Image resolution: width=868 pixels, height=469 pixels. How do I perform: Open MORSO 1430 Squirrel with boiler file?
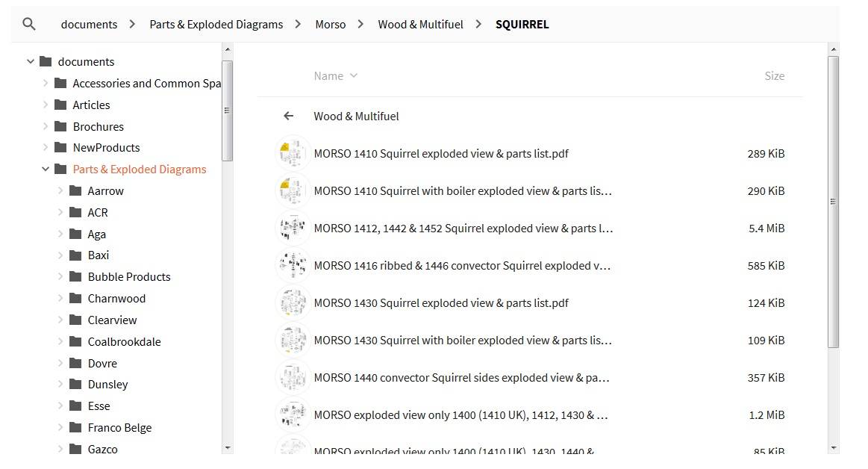(462, 340)
